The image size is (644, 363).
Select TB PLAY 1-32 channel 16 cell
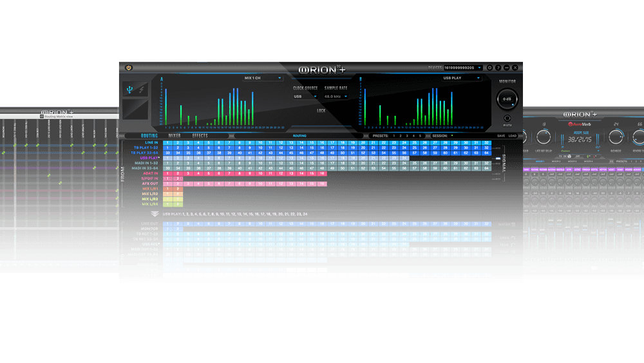click(322, 148)
